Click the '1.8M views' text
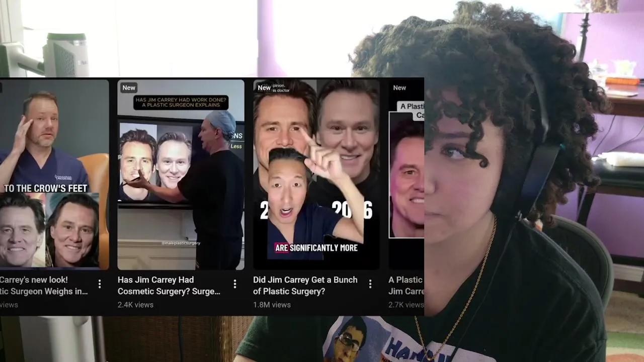This screenshot has width=644, height=362. (x=272, y=305)
